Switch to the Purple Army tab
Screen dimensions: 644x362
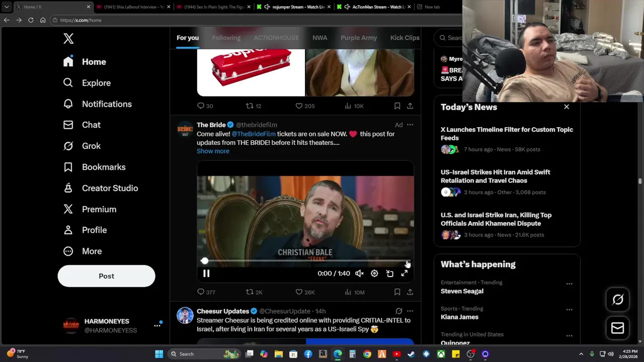coord(359,38)
